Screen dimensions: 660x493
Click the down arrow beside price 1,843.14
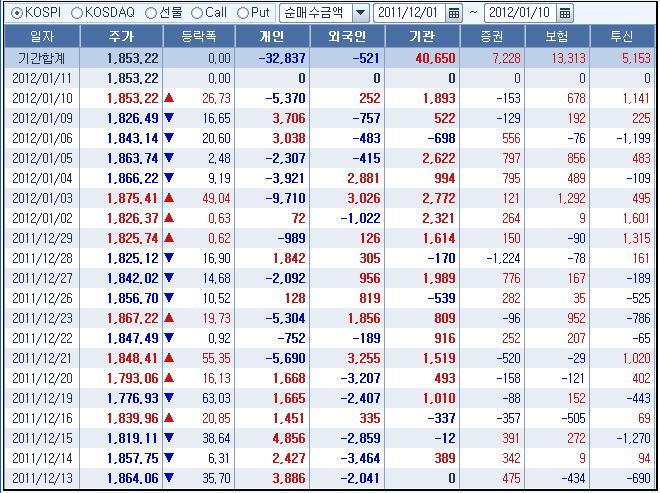click(169, 138)
